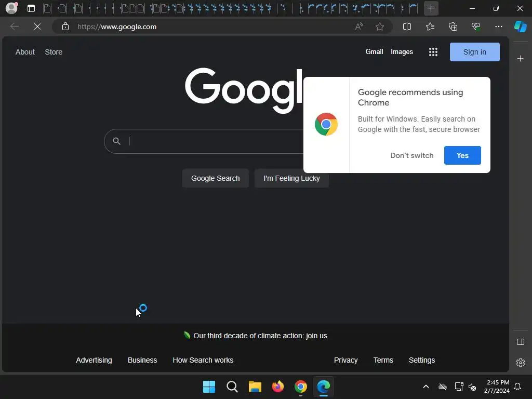Screen dimensions: 532x399
Task: Click the address bar URL
Action: pos(117,26)
